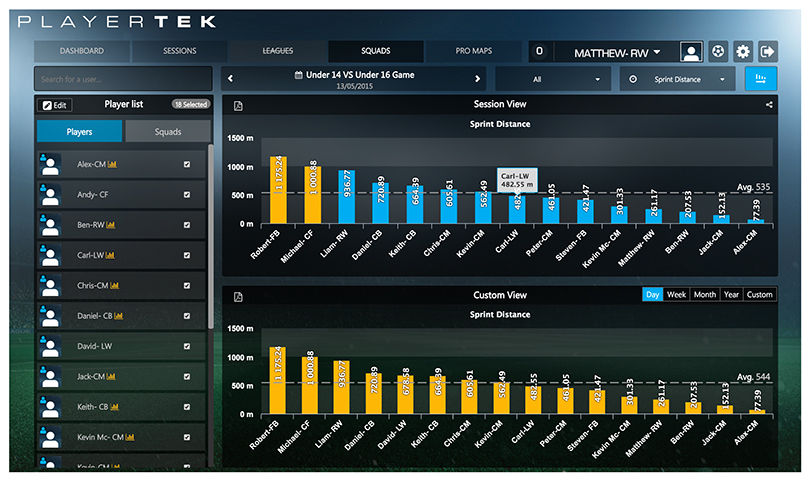
Task: Open settings via the gear icon
Action: click(743, 52)
